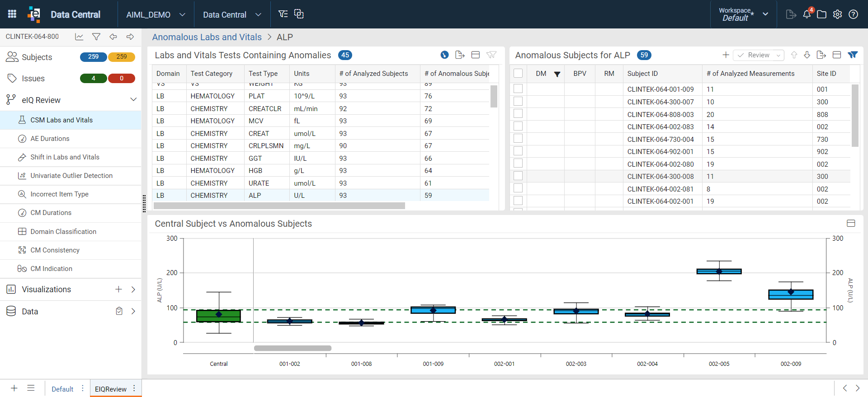Select the checkbox for subject CLINTEK-064-001-009
Image resolution: width=868 pixels, height=397 pixels.
(518, 89)
